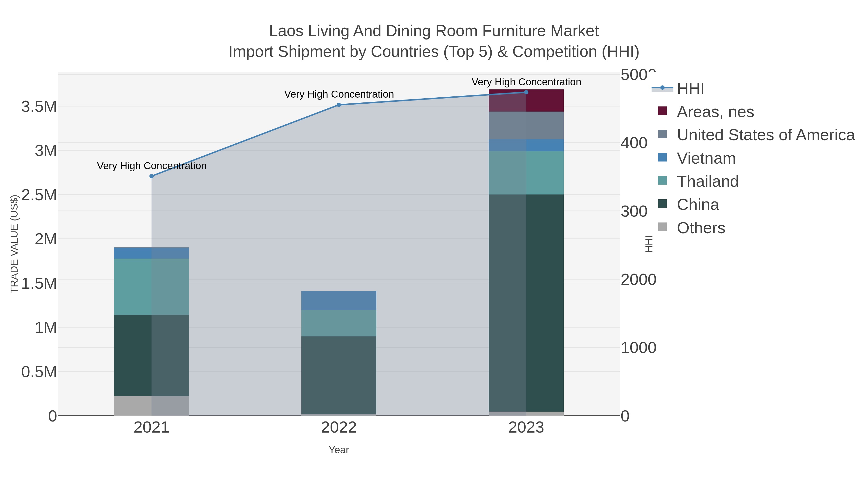Click the 2021 HHI data point
Viewport: 868px width, 488px height.
(152, 176)
